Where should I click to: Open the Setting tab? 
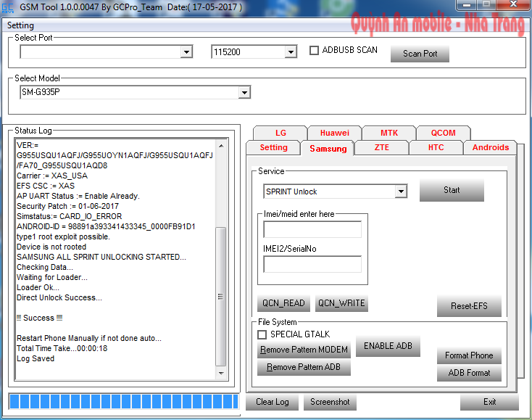pos(273,147)
